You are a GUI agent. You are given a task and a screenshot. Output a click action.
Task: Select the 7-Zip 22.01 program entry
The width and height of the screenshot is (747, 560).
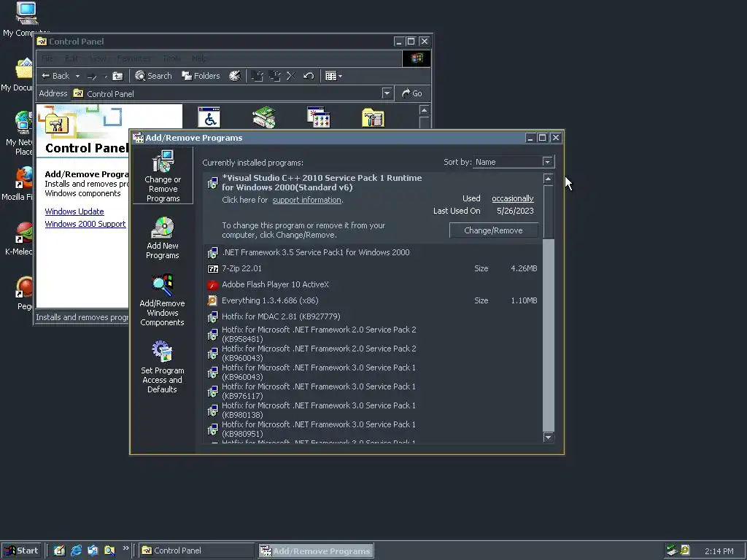click(373, 268)
